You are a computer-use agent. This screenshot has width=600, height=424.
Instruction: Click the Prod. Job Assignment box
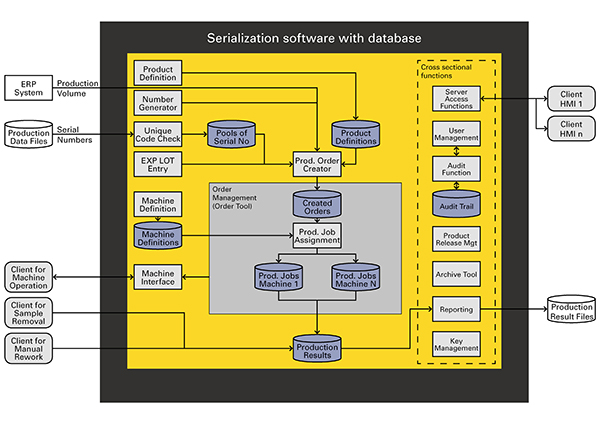pyautogui.click(x=317, y=236)
